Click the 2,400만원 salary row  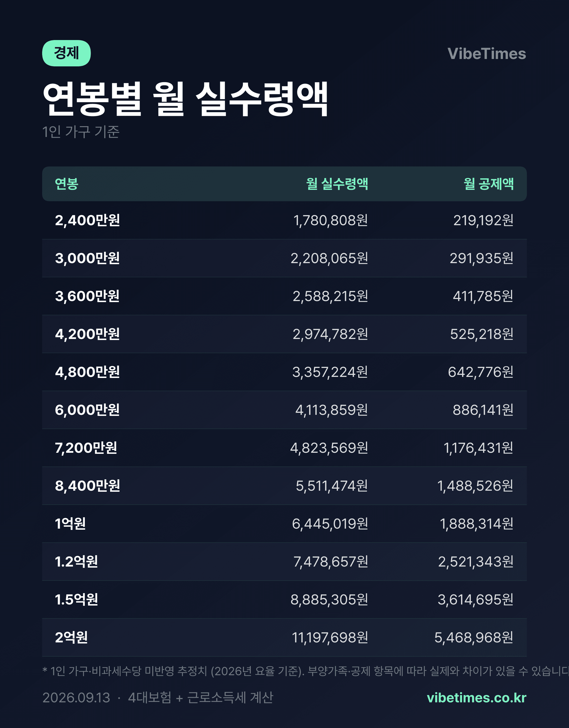coord(284,220)
